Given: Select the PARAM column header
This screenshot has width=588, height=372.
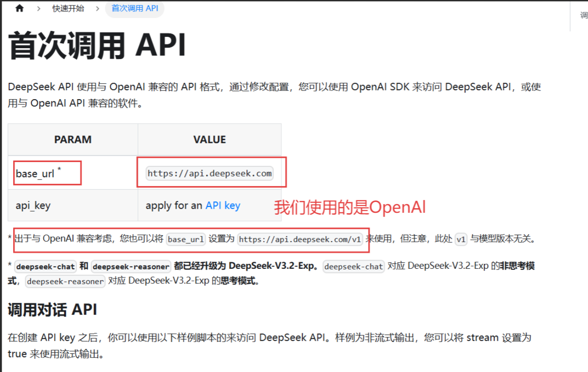Looking at the screenshot, I should 73,140.
